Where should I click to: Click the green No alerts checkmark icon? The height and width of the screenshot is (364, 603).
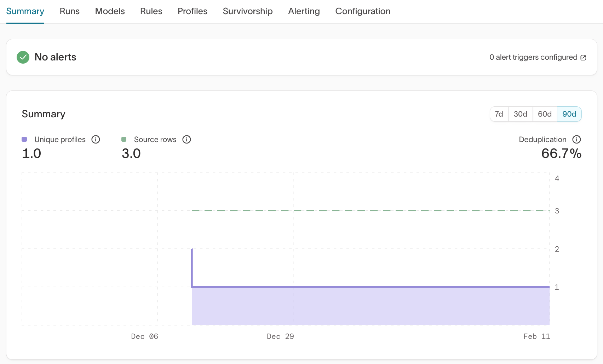tap(23, 57)
